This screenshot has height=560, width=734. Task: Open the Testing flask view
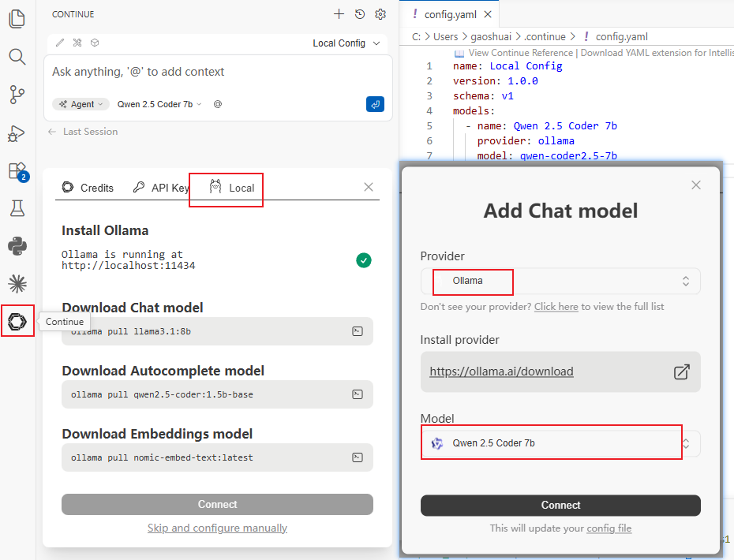tap(17, 208)
